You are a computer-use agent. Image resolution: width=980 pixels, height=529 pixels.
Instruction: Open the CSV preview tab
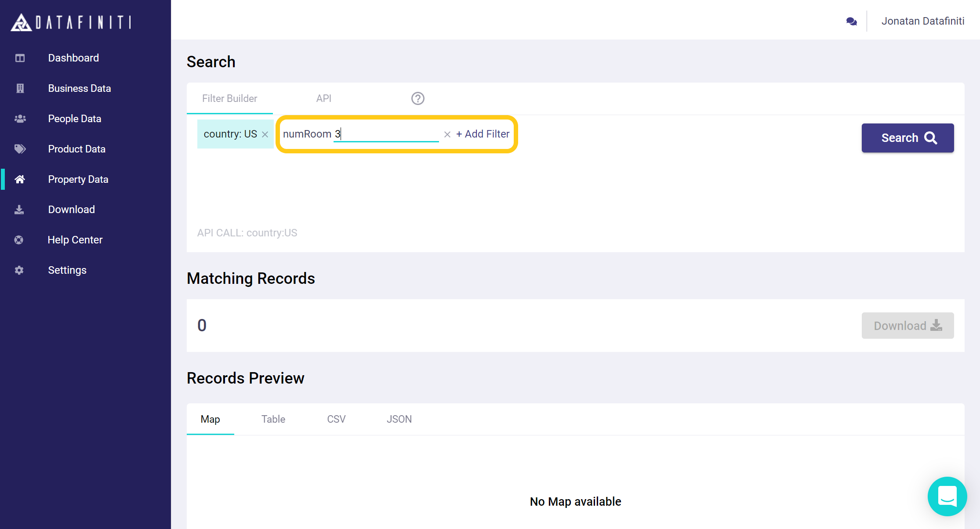[x=336, y=419]
